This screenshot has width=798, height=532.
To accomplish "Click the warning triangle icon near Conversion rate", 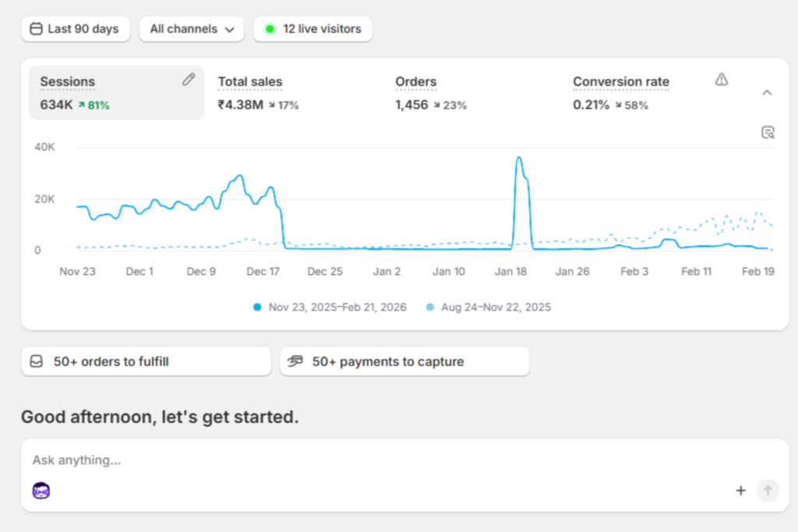I will point(722,79).
